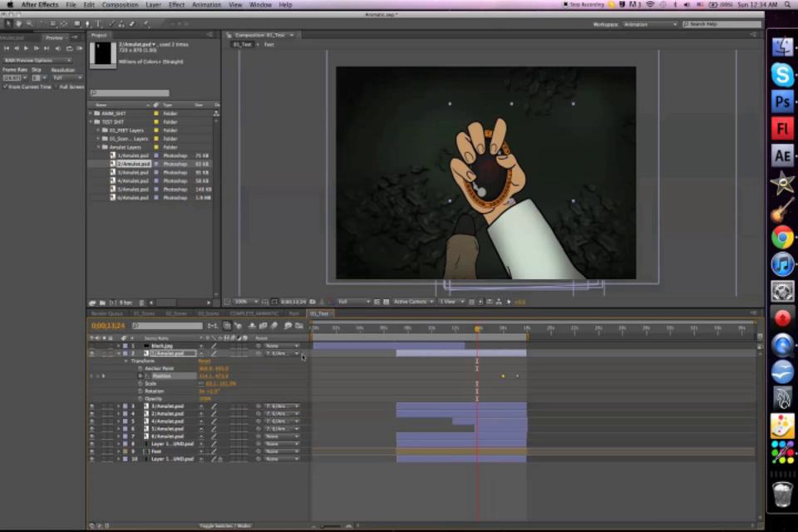The height and width of the screenshot is (532, 798).
Task: Select the Pen tool
Action: [87, 23]
